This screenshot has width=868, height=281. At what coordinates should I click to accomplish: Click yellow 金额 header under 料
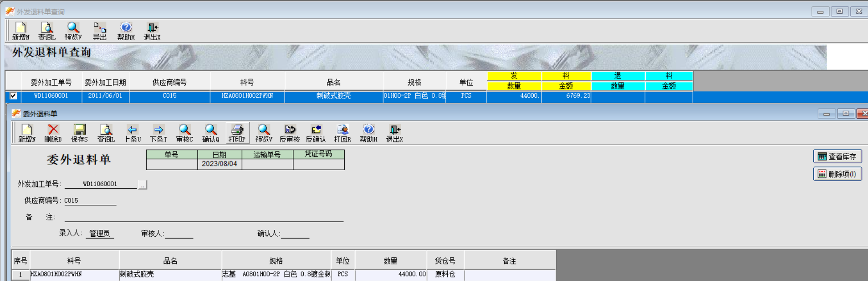566,86
